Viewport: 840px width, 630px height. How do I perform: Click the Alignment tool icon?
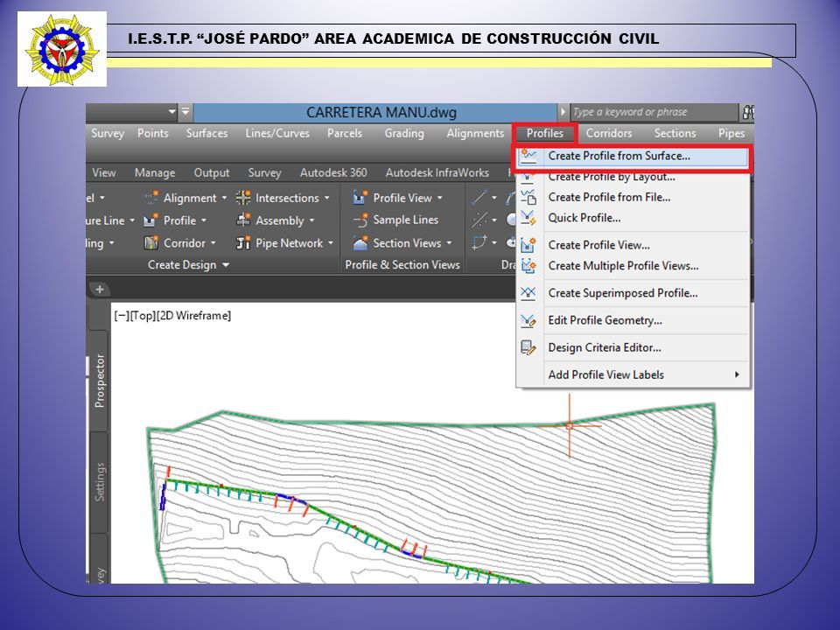tap(151, 198)
